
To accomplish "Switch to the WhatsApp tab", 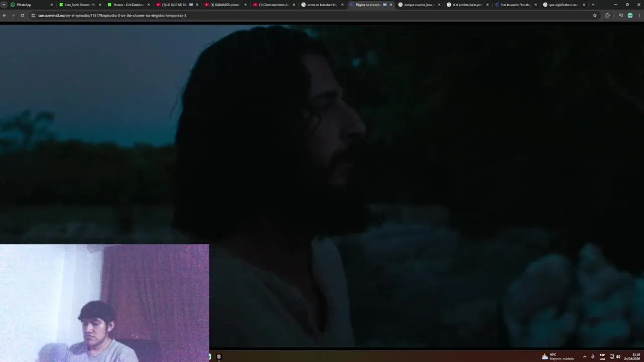I will tap(30, 5).
